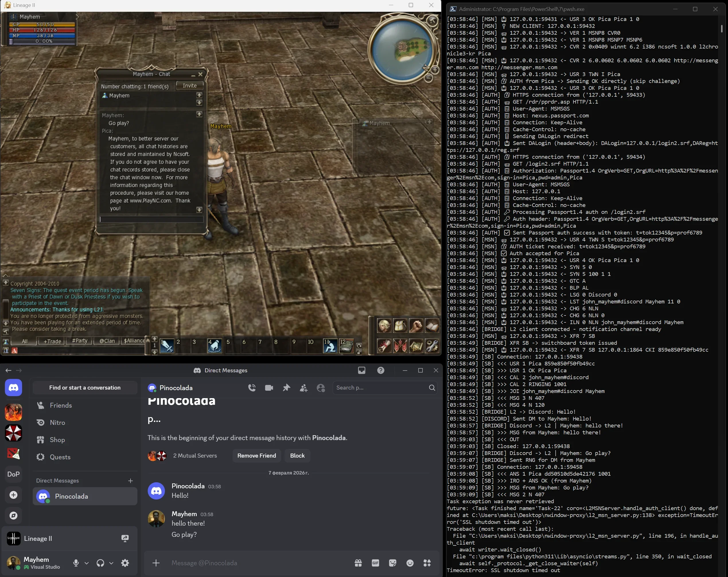
Task: Deafen Discord audio with headphones button
Action: 100,563
